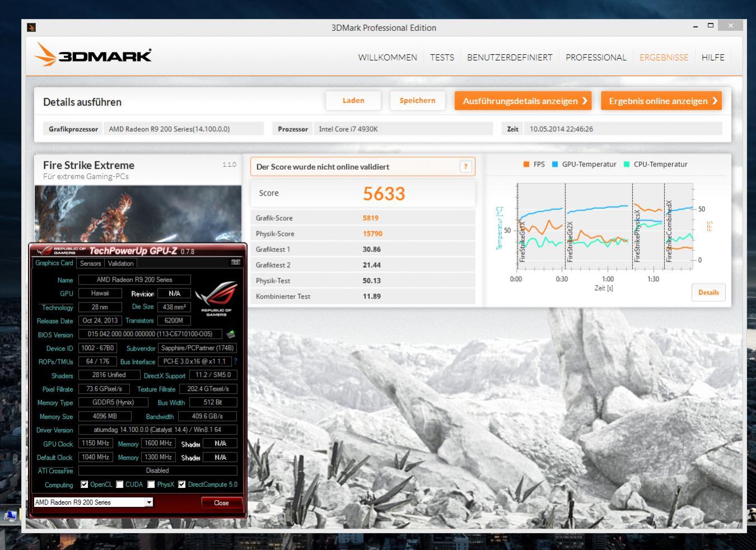
Task: Click the 3DMark title bar app icon
Action: 31,27
